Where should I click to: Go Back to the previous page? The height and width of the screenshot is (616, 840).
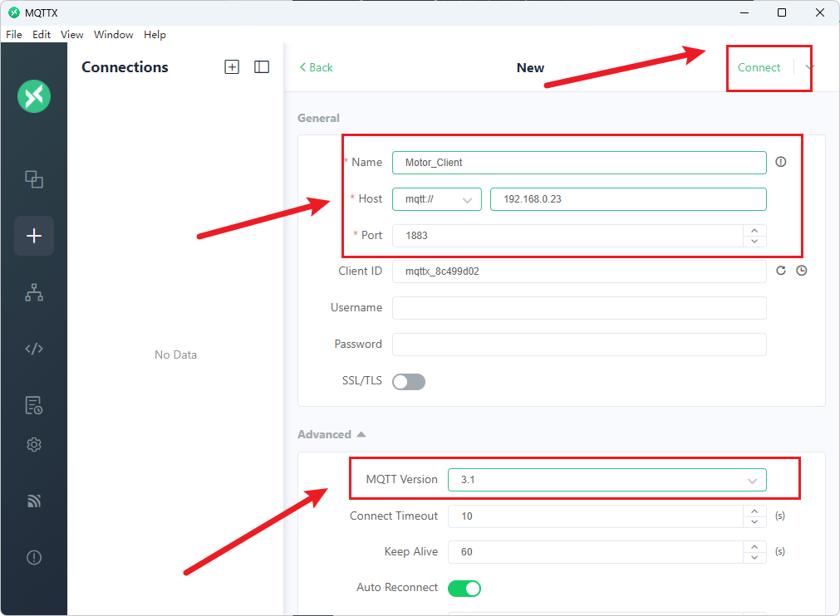(317, 67)
